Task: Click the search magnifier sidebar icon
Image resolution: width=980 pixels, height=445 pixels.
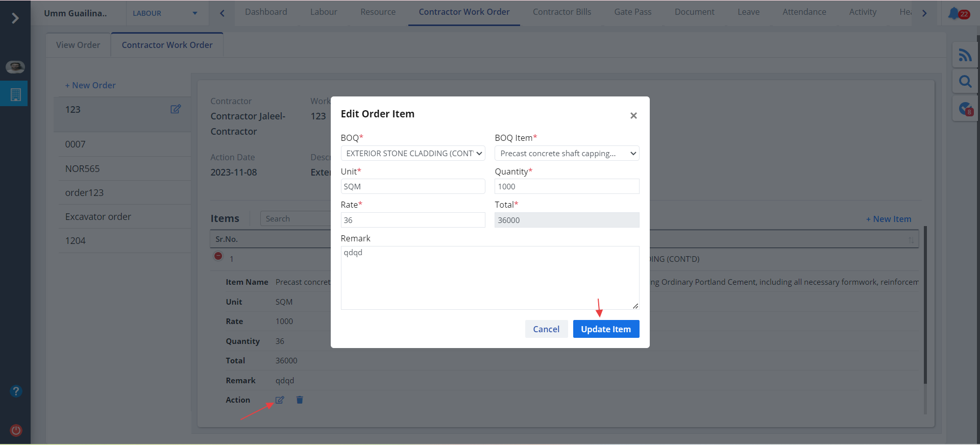Action: coord(965,81)
